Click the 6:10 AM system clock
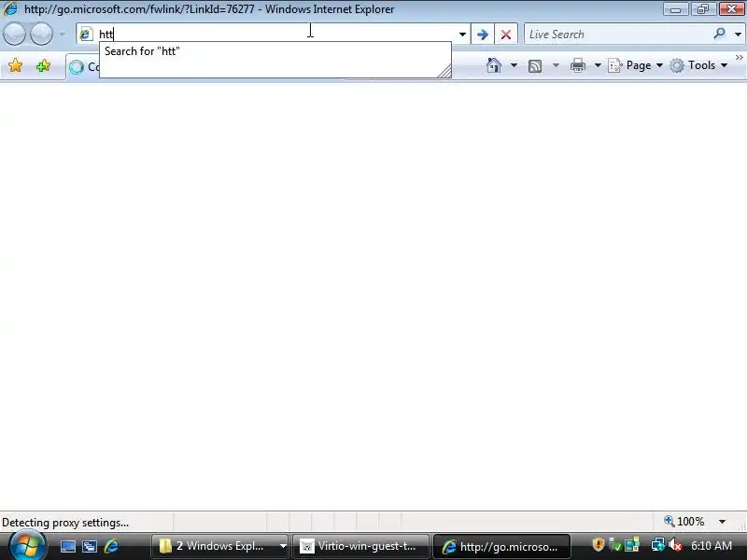The width and height of the screenshot is (747, 560). pos(712,546)
